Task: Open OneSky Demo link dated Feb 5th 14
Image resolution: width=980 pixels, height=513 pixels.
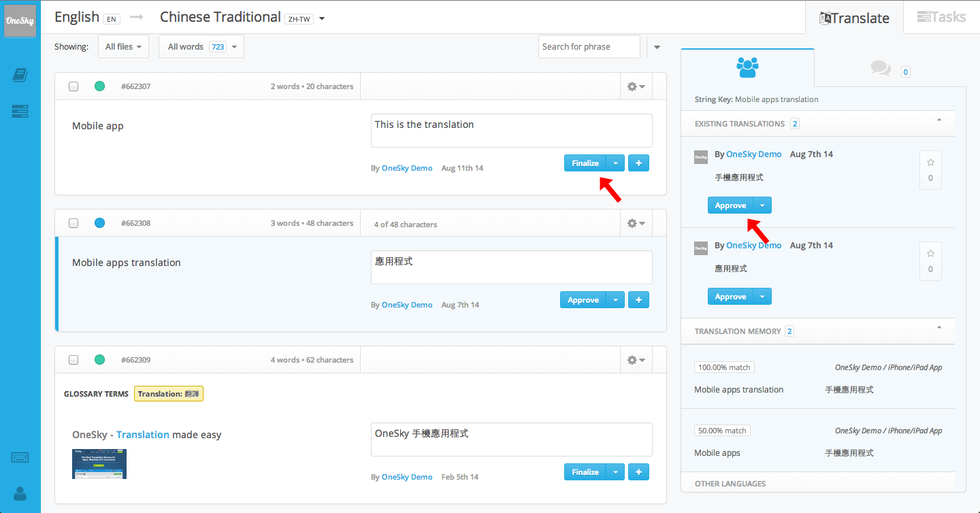Action: click(407, 477)
